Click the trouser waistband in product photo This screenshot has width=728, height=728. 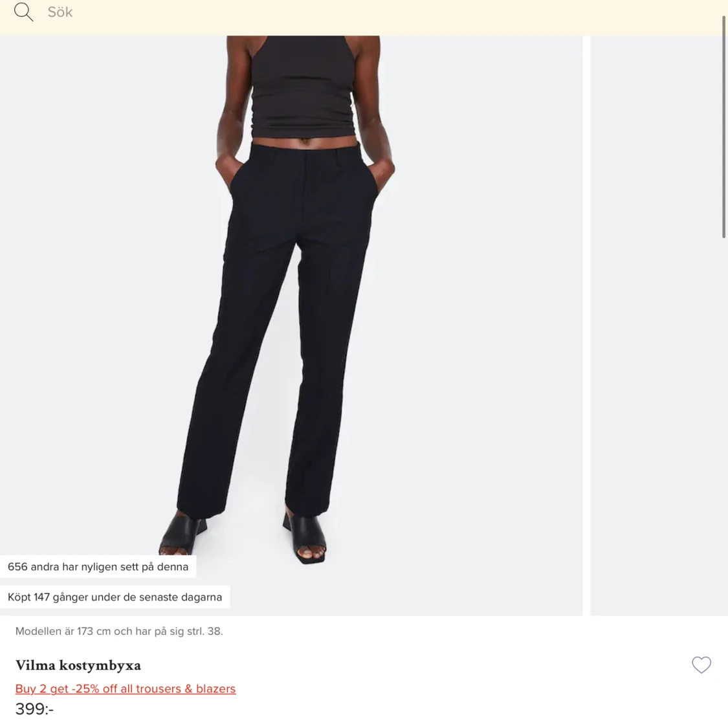point(305,150)
